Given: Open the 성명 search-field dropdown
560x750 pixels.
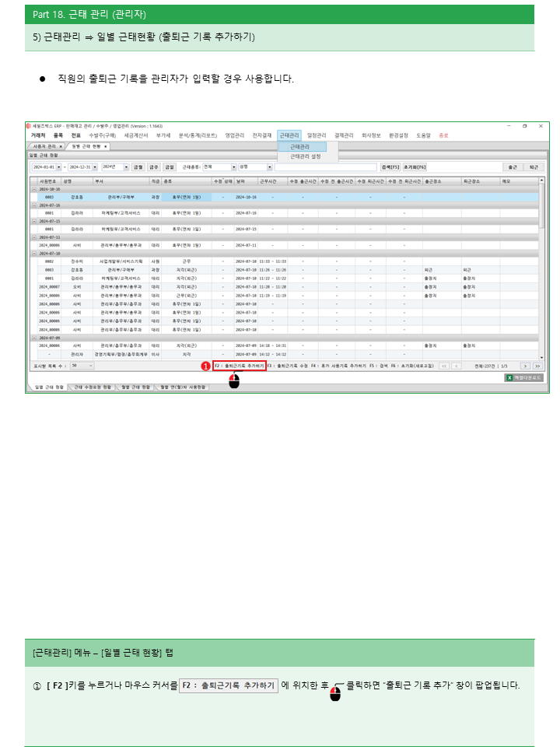Looking at the screenshot, I should tap(270, 167).
